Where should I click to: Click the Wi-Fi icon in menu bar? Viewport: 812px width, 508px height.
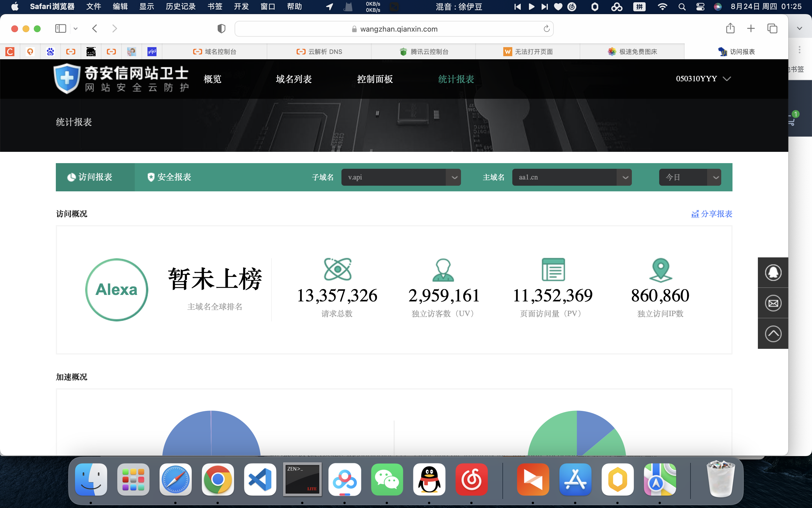point(662,7)
